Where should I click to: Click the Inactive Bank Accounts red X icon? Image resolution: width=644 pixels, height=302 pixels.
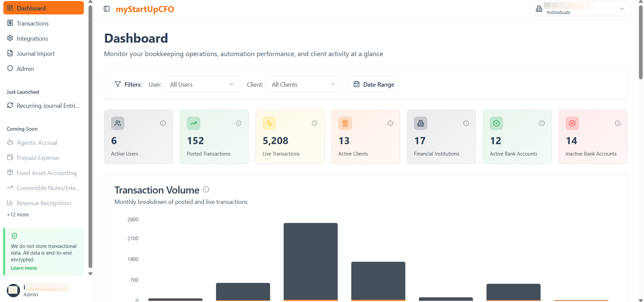[572, 123]
